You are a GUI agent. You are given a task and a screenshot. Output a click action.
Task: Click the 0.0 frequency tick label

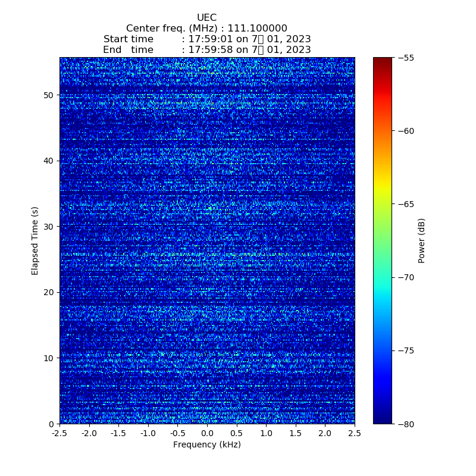[207, 433]
